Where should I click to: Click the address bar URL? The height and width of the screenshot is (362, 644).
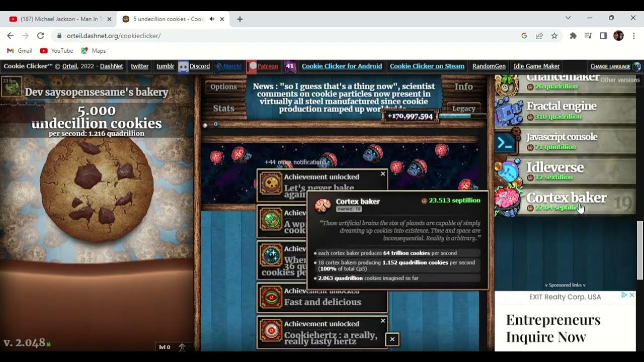(x=114, y=36)
